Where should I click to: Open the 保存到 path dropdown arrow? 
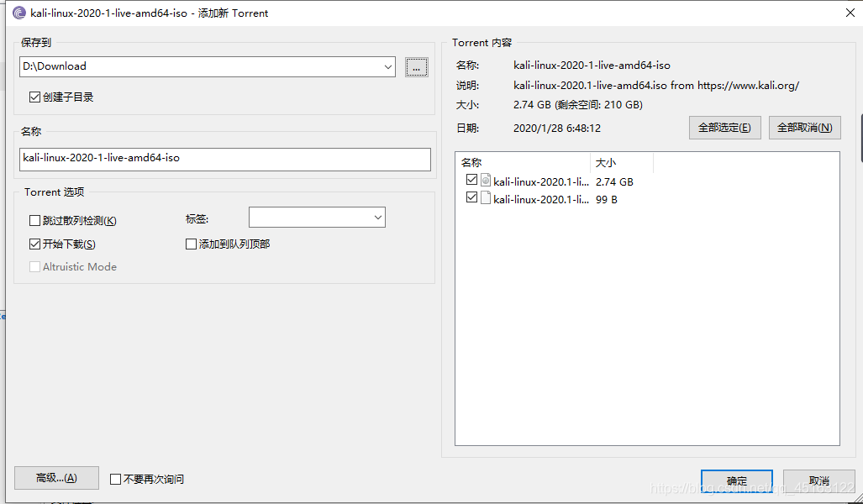click(x=388, y=67)
